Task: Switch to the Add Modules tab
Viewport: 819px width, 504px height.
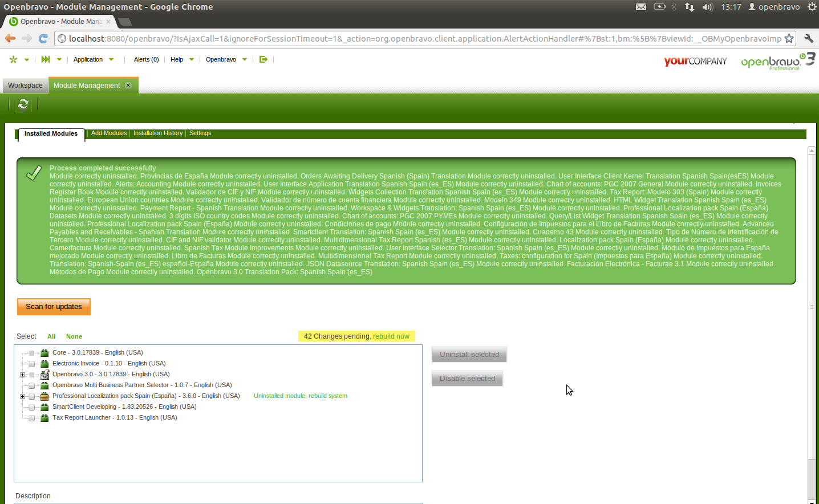Action: click(109, 133)
